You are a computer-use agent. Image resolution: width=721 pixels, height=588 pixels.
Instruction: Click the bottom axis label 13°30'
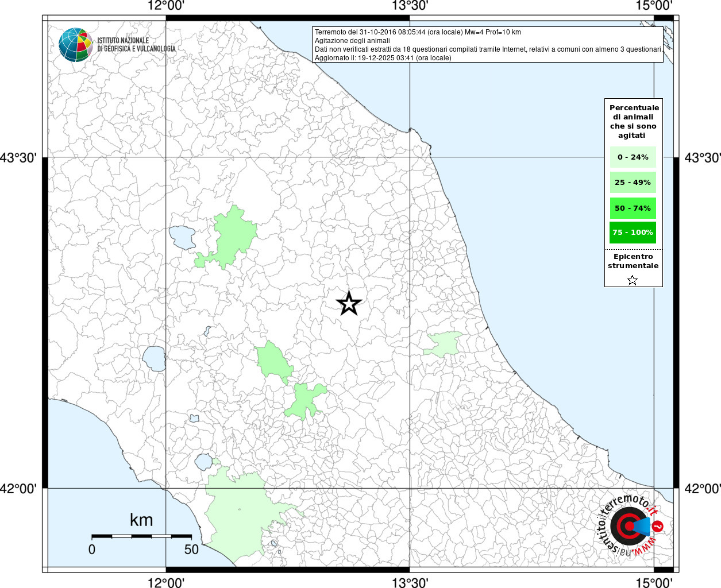pos(410,582)
